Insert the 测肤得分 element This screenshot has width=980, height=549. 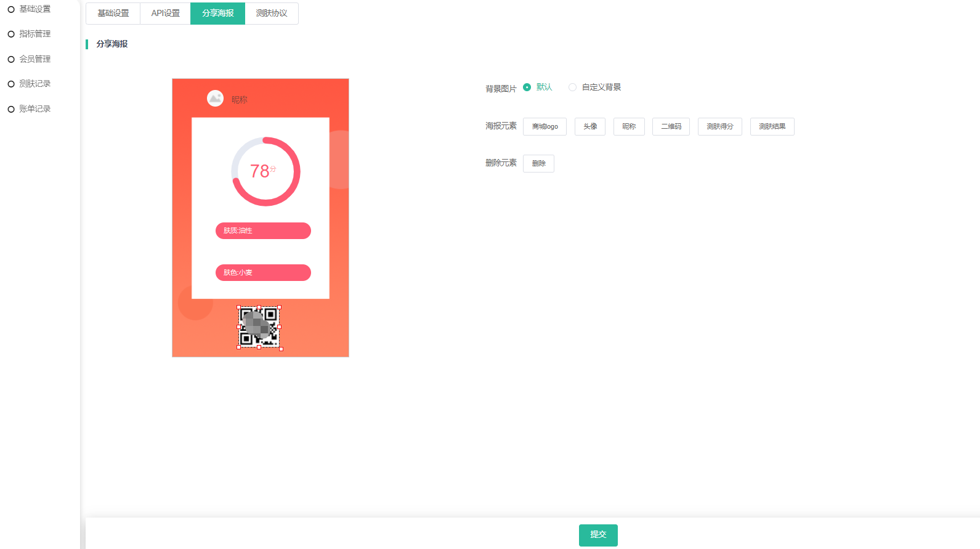coord(719,127)
